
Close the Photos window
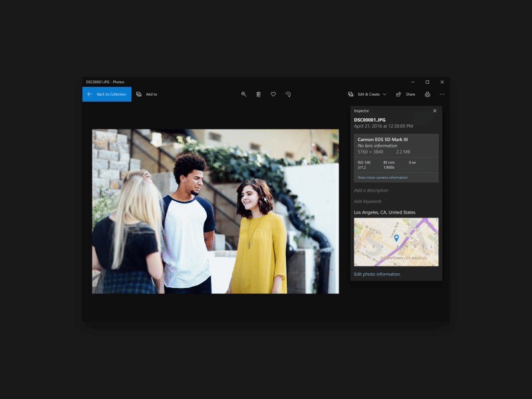pyautogui.click(x=442, y=82)
